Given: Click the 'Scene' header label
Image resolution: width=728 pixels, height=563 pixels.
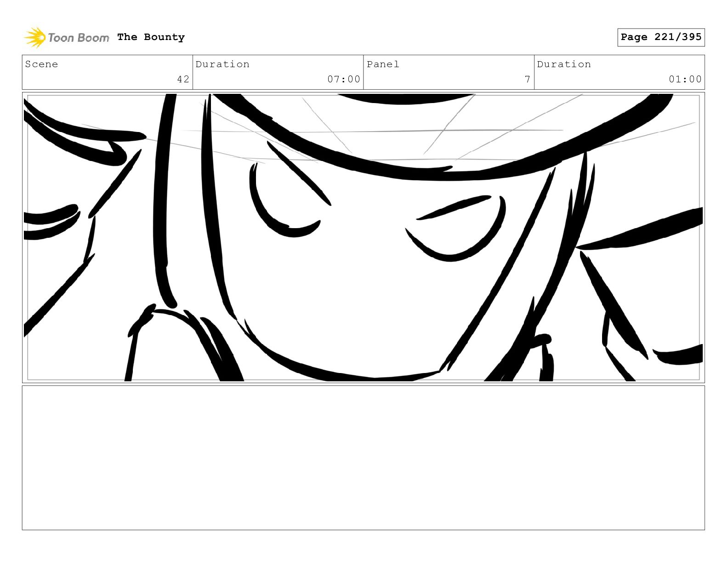Looking at the screenshot, I should coord(41,64).
